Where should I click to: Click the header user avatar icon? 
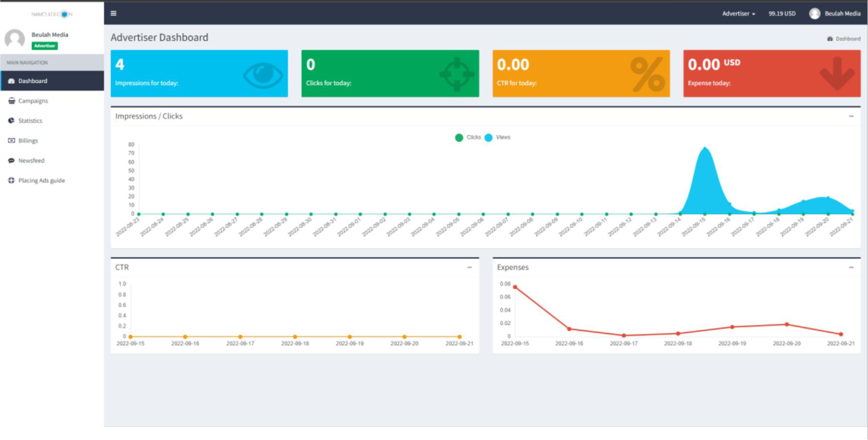click(815, 14)
